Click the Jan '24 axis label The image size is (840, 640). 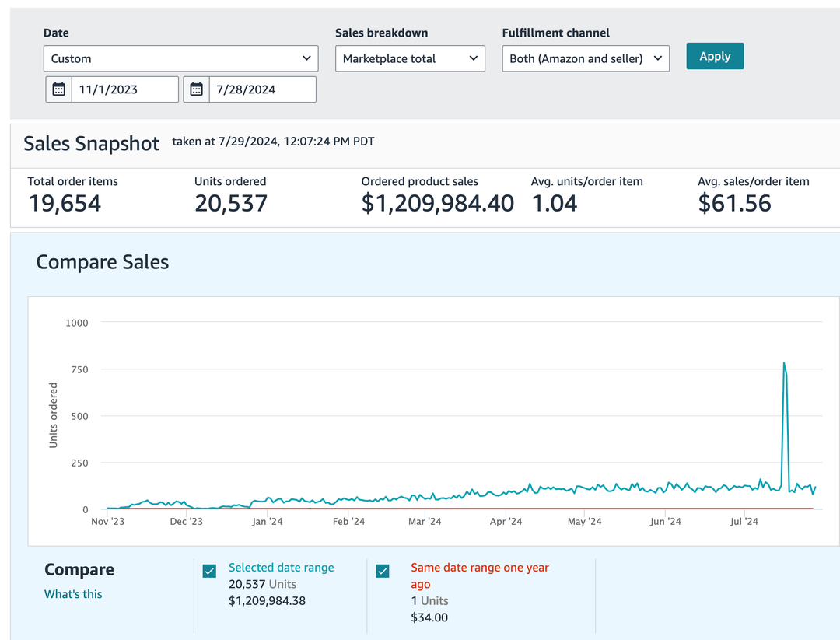tap(267, 522)
